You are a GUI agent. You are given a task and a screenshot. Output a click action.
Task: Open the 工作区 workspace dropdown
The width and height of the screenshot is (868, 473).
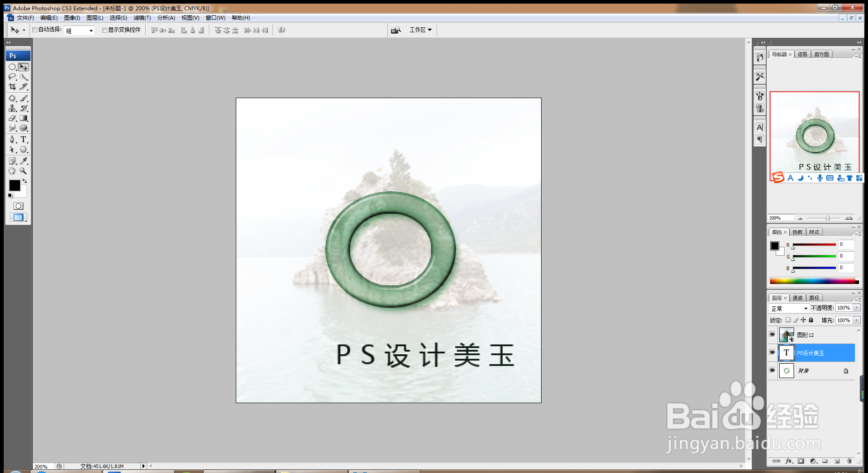coord(420,30)
